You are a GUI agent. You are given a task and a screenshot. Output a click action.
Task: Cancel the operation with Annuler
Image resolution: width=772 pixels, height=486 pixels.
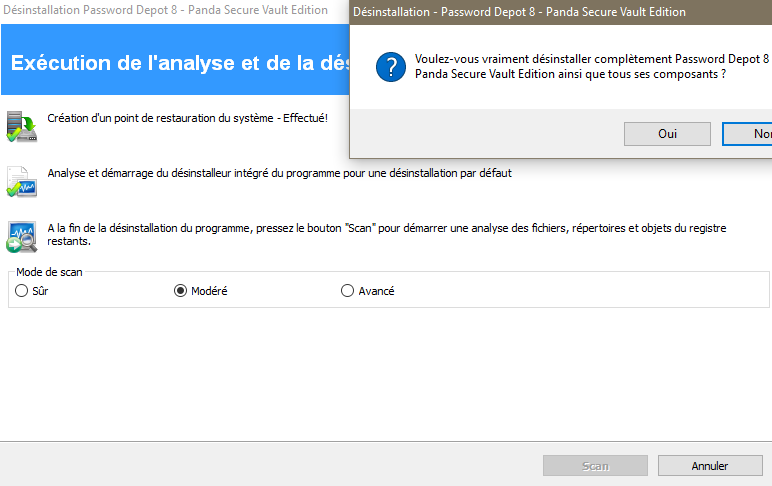click(x=710, y=466)
